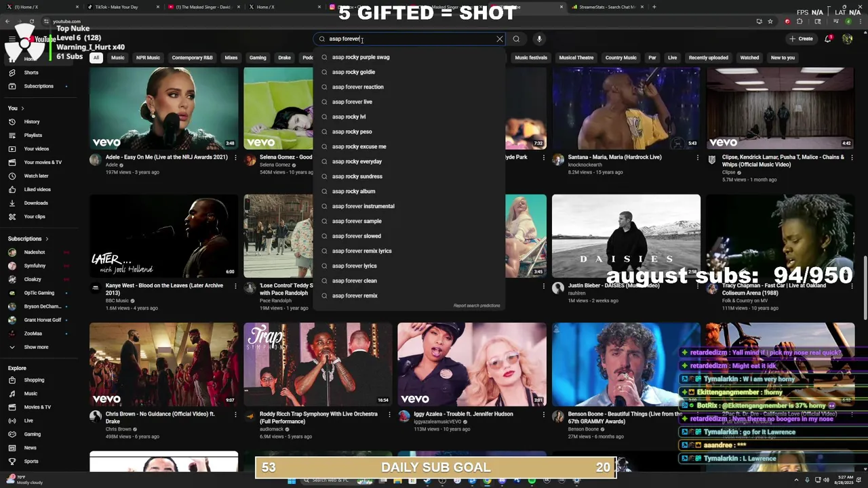
Task: Select suggestion asap rocky sundress
Action: pos(409,176)
